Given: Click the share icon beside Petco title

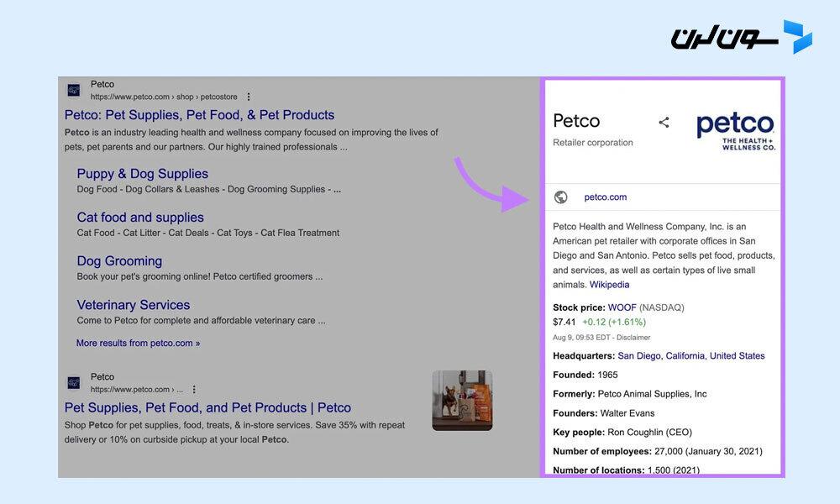Looking at the screenshot, I should pyautogui.click(x=664, y=122).
